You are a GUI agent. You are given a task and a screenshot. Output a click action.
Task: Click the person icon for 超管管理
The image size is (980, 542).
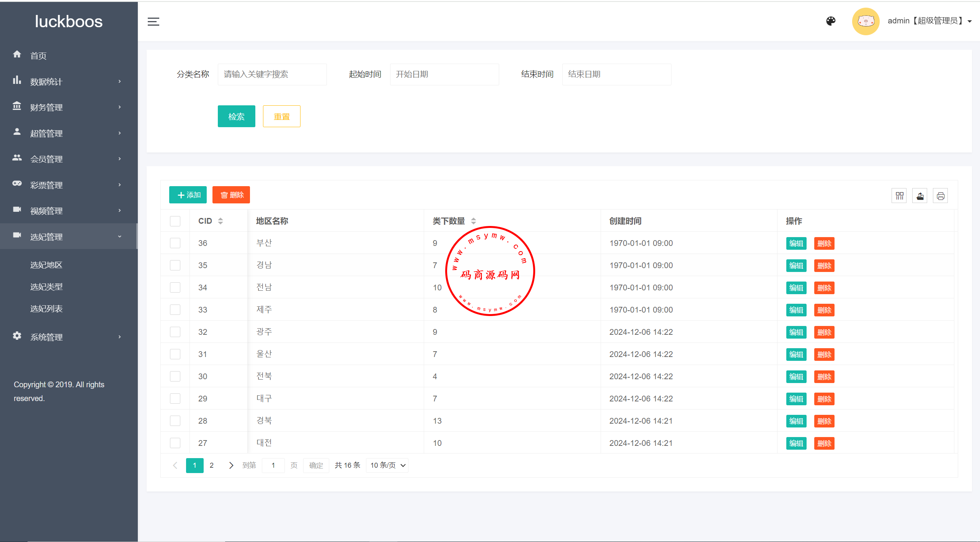pyautogui.click(x=17, y=132)
